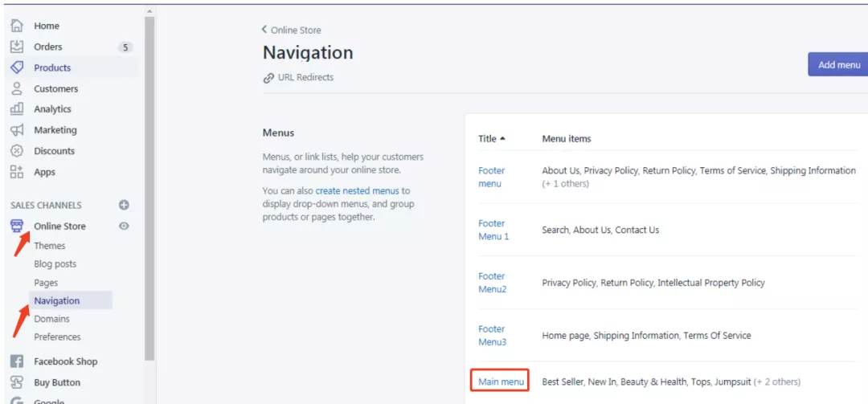Sort menus by the Title column arrow
The image size is (868, 404).
(502, 139)
